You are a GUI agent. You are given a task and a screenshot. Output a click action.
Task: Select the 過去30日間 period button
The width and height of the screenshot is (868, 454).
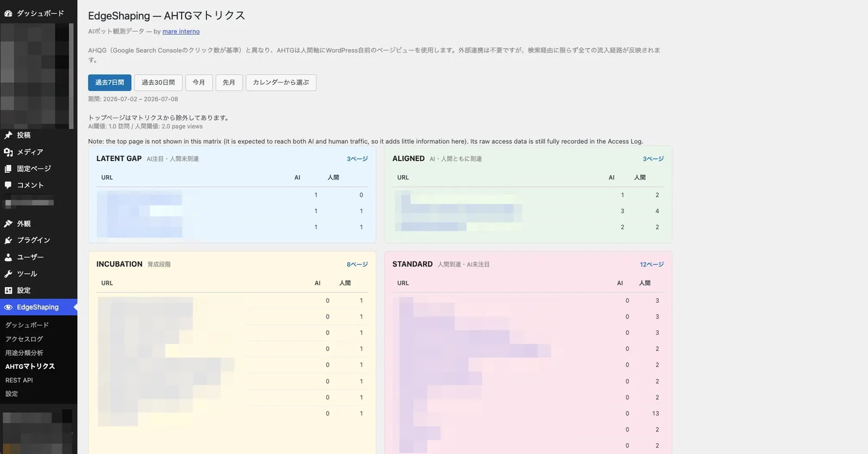(x=158, y=82)
